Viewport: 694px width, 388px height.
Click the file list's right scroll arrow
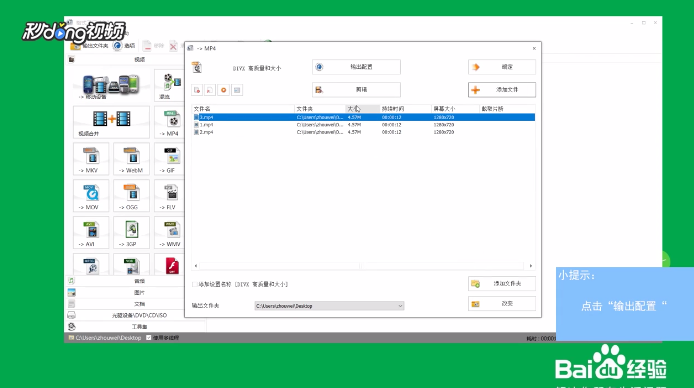pos(531,266)
